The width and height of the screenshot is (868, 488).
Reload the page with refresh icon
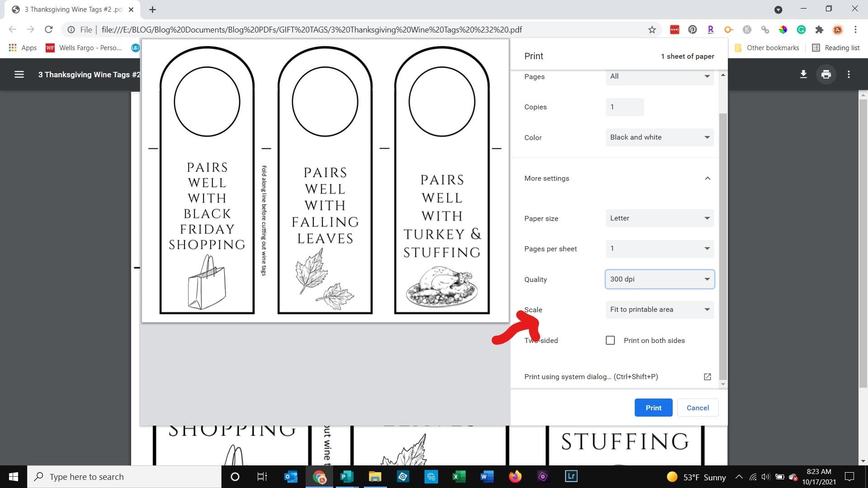pyautogui.click(x=49, y=30)
